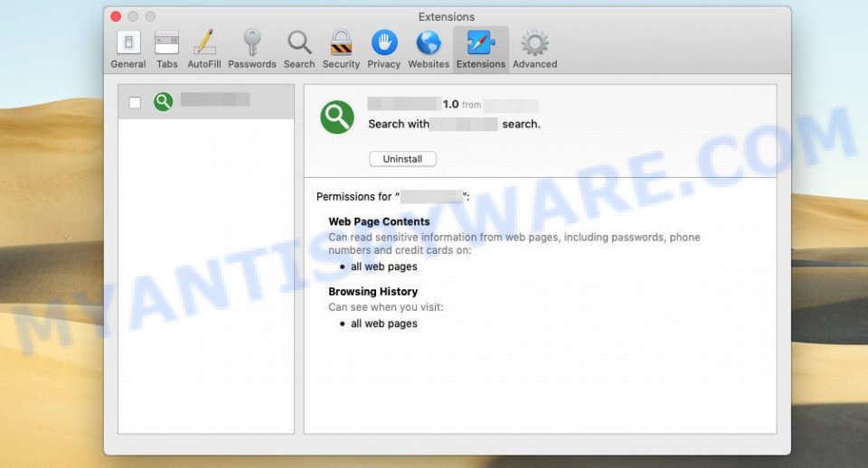Click 'all web pages' under Web Page Contents
This screenshot has width=868, height=468.
pyautogui.click(x=383, y=267)
